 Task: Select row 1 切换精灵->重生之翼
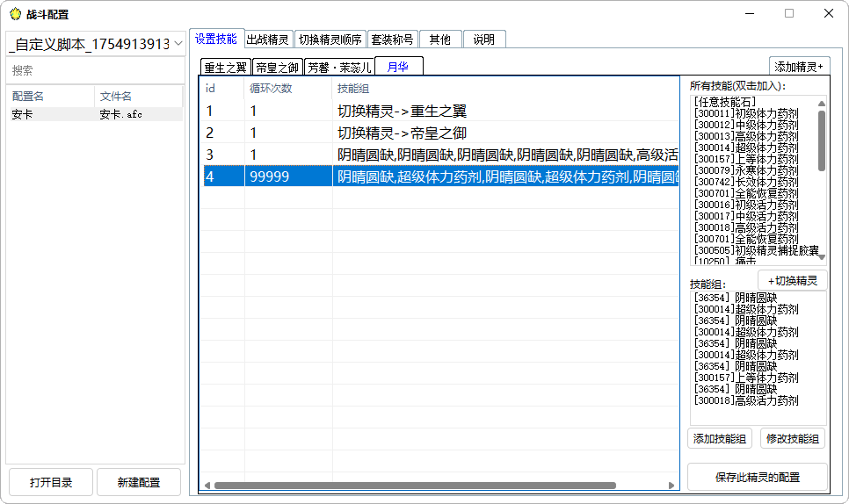tap(440, 112)
